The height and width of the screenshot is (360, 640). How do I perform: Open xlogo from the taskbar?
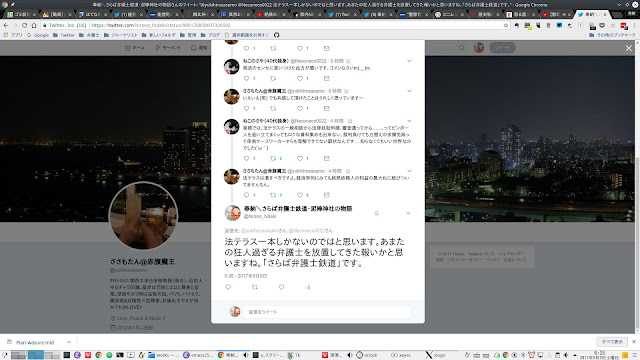point(436,355)
